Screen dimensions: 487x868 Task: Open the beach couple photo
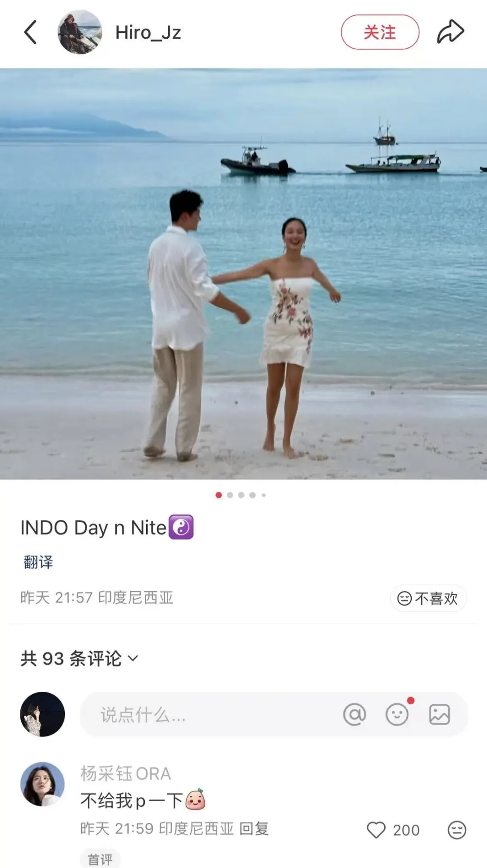click(243, 274)
